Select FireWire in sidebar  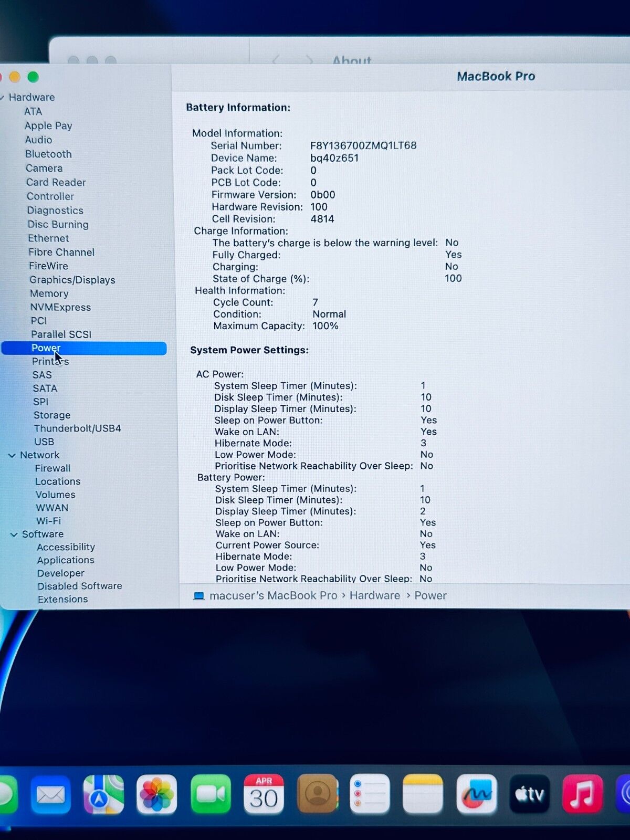pos(48,266)
